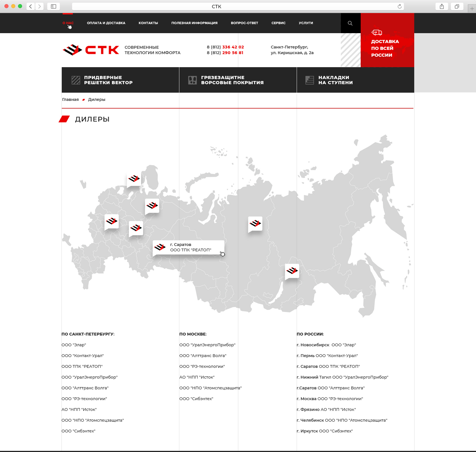This screenshot has height=452, width=476.
Task: Click the ДИЛЕРЫ page heading
Action: pos(92,119)
